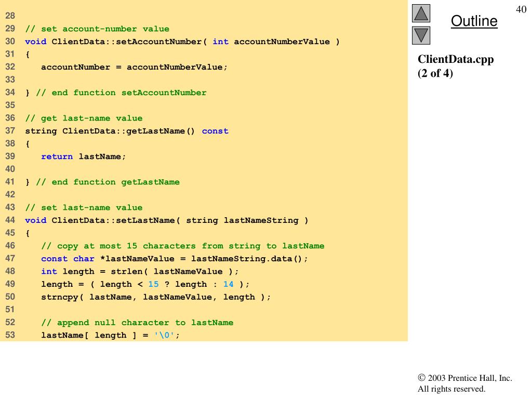This screenshot has height=399, width=532.
Task: Click the ternary 'length < 15 ? length : 14' line
Action: pyautogui.click(x=145, y=284)
